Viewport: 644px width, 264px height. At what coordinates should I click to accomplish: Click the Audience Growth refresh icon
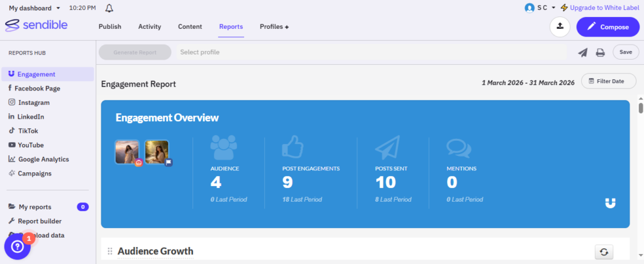pos(604,251)
